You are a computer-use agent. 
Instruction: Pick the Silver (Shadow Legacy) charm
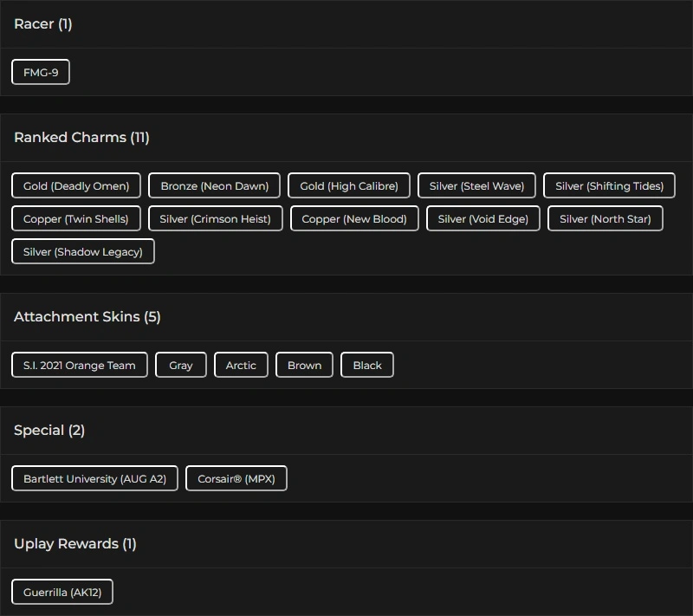(83, 252)
